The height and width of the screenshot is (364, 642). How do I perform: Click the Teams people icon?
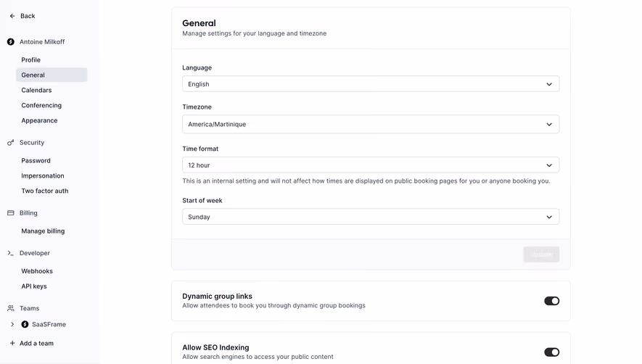pyautogui.click(x=11, y=308)
